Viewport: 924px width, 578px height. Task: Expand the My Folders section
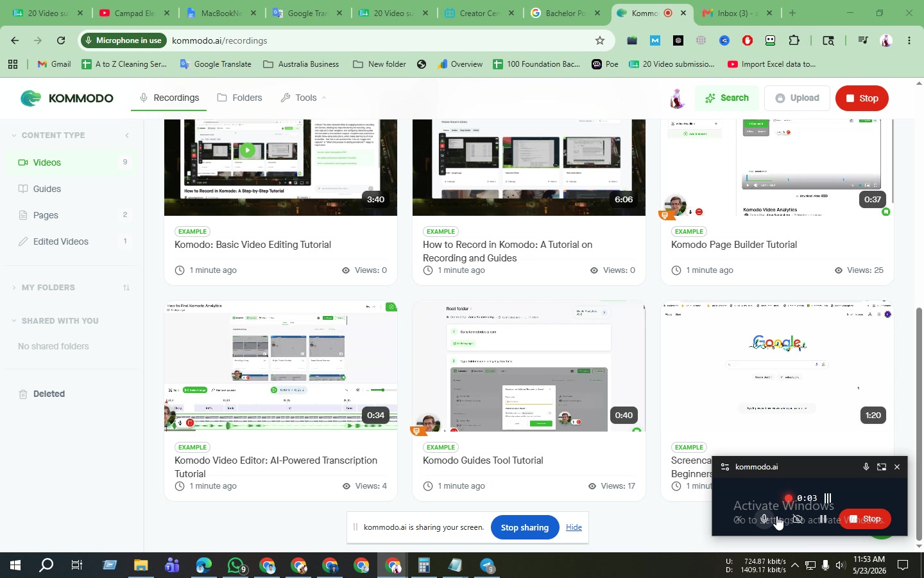click(43, 288)
